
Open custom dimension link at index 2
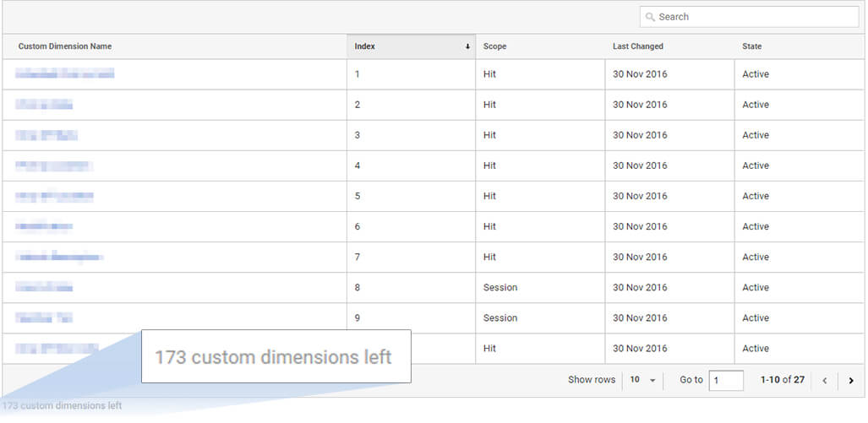tap(44, 105)
